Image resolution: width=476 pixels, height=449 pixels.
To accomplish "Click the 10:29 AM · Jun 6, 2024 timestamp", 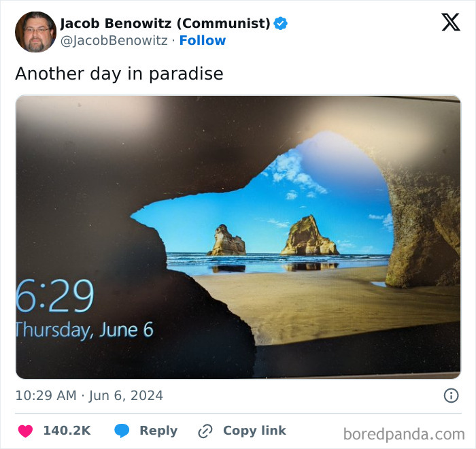I will coord(89,395).
